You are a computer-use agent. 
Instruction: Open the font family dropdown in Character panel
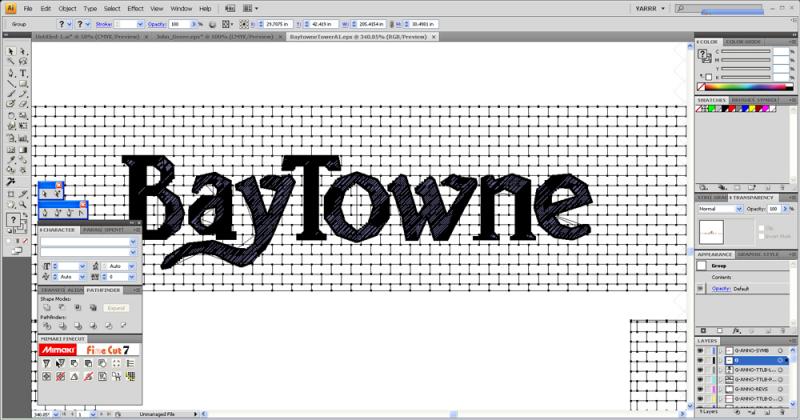133,242
